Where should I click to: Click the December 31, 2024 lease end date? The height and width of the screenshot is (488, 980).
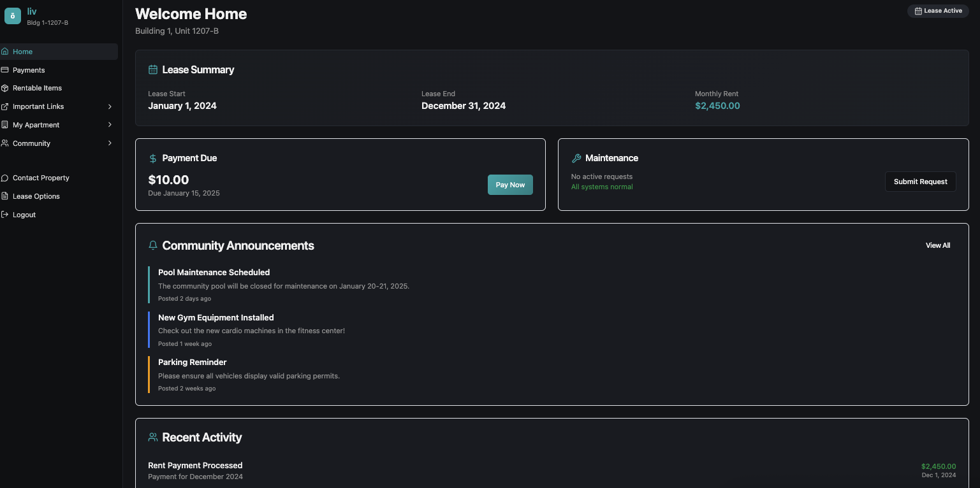pyautogui.click(x=464, y=106)
